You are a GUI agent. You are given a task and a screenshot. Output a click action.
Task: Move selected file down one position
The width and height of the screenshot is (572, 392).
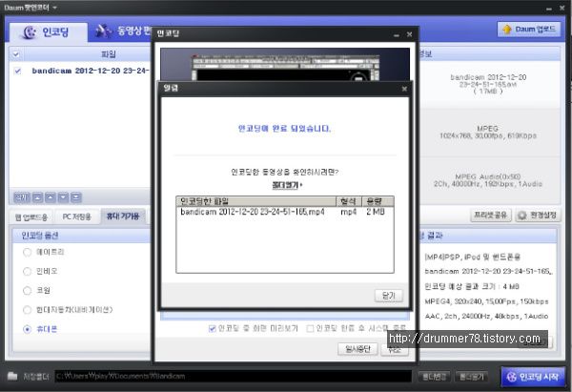tap(63, 197)
